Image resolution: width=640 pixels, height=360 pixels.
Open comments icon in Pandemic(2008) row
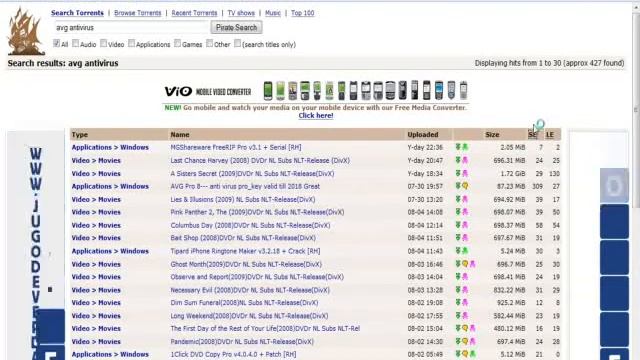[465, 341]
